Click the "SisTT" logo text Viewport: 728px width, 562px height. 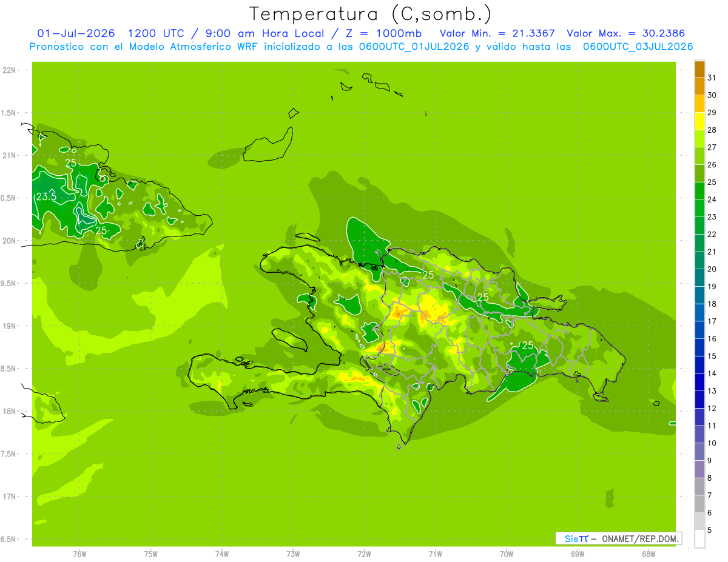tap(576, 538)
